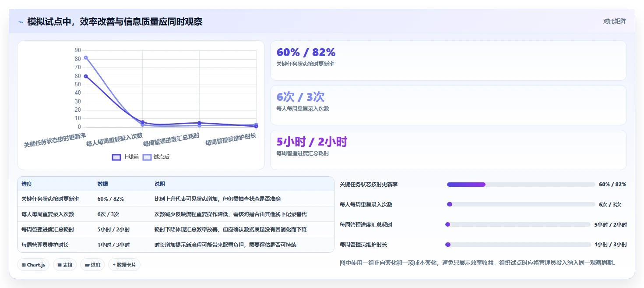Select the 60% / 82% stat card value
This screenshot has height=288, width=644.
(x=306, y=53)
